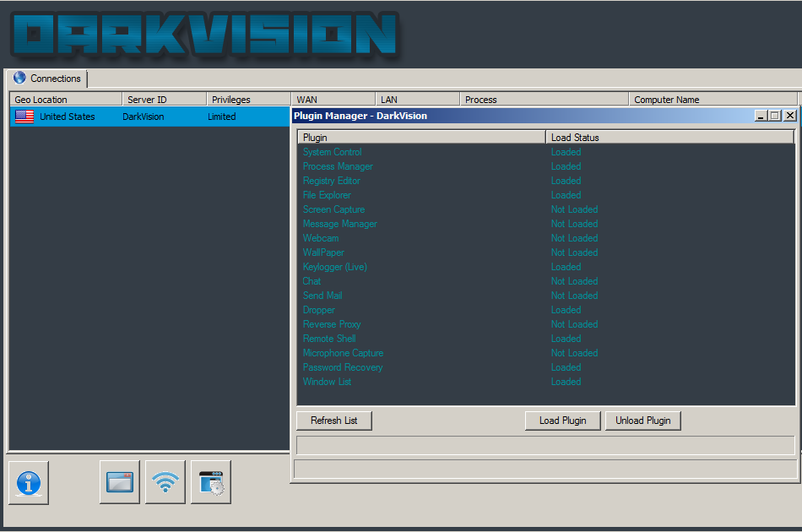This screenshot has height=532, width=802.
Task: Select the Reverse Proxy plugin row
Action: pyautogui.click(x=546, y=324)
